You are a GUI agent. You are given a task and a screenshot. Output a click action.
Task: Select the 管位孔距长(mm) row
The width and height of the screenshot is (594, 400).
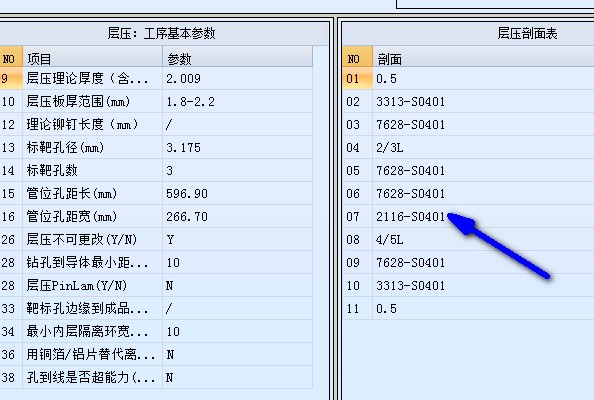(156, 194)
